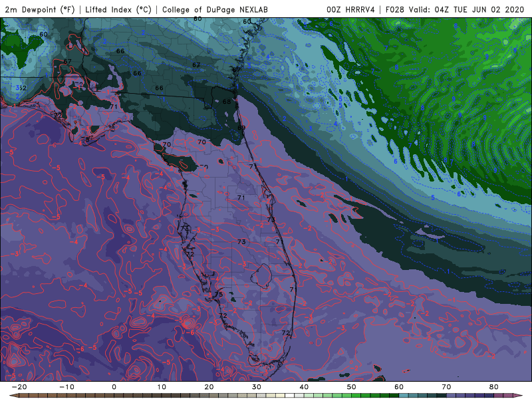Click the '0' color scale label
Image resolution: width=532 pixels, height=399 pixels.
[114, 387]
